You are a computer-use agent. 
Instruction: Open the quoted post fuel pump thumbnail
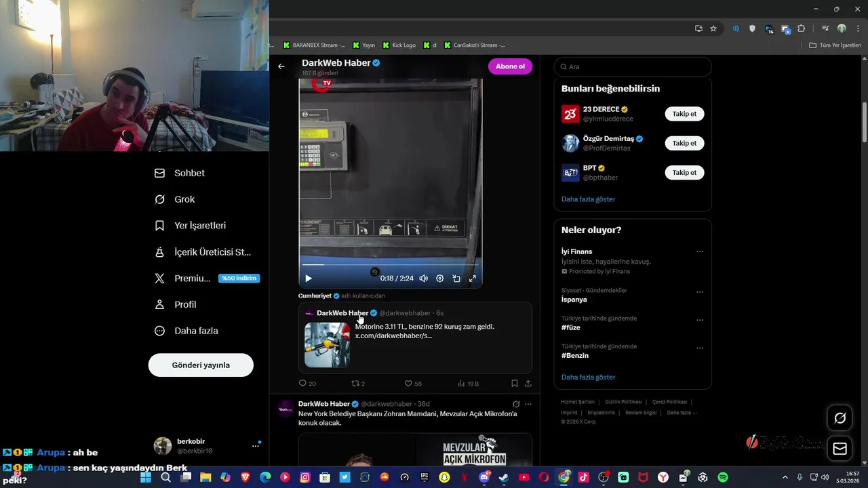point(327,345)
